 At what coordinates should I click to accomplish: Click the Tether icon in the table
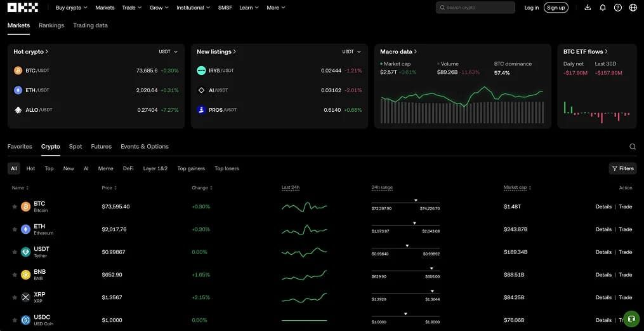point(26,252)
